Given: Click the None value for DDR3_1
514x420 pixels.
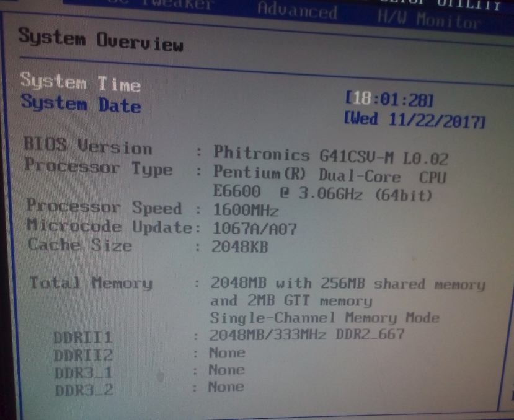Looking at the screenshot, I should (226, 370).
